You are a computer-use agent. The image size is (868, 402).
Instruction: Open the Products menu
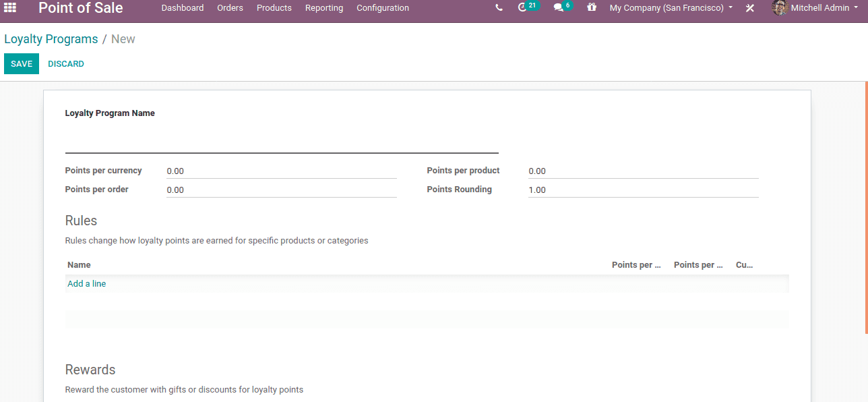[x=274, y=8]
